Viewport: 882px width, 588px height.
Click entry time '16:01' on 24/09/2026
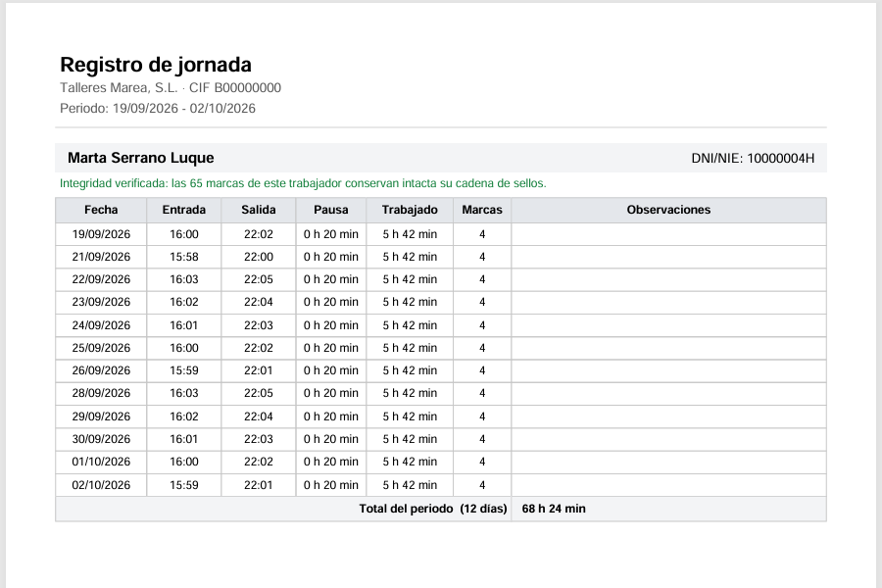tap(184, 325)
